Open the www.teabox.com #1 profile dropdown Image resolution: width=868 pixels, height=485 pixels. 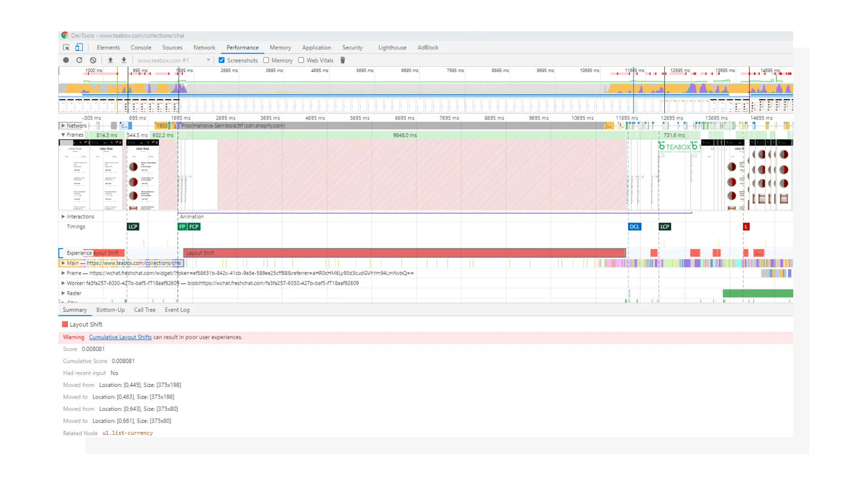click(x=209, y=60)
